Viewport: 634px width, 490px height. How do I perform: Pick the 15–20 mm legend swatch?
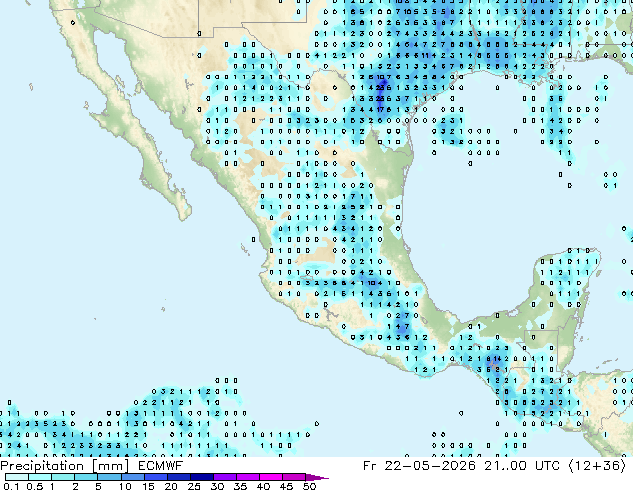coord(155,477)
